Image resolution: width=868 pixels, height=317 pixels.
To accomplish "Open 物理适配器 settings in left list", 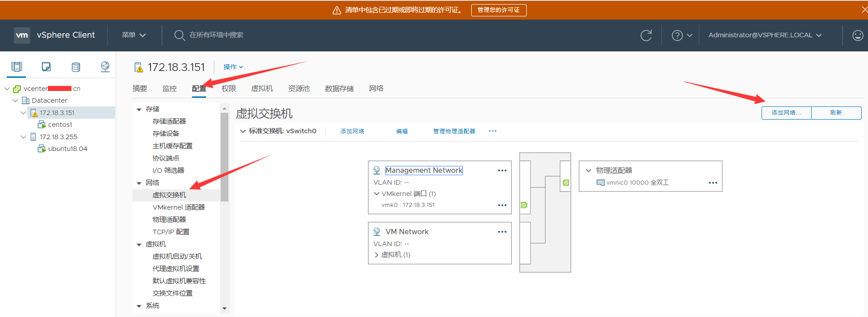I will coord(169,219).
